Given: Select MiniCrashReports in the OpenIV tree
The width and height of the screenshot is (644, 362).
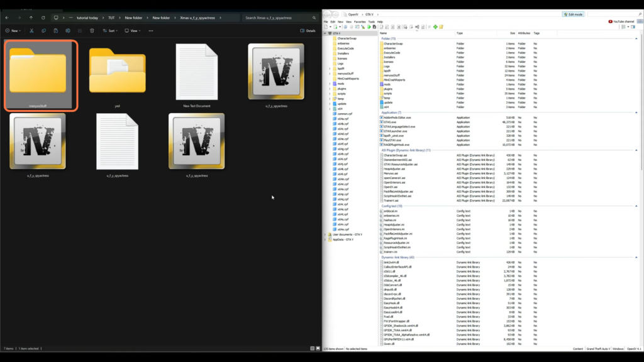Looking at the screenshot, I should point(348,79).
